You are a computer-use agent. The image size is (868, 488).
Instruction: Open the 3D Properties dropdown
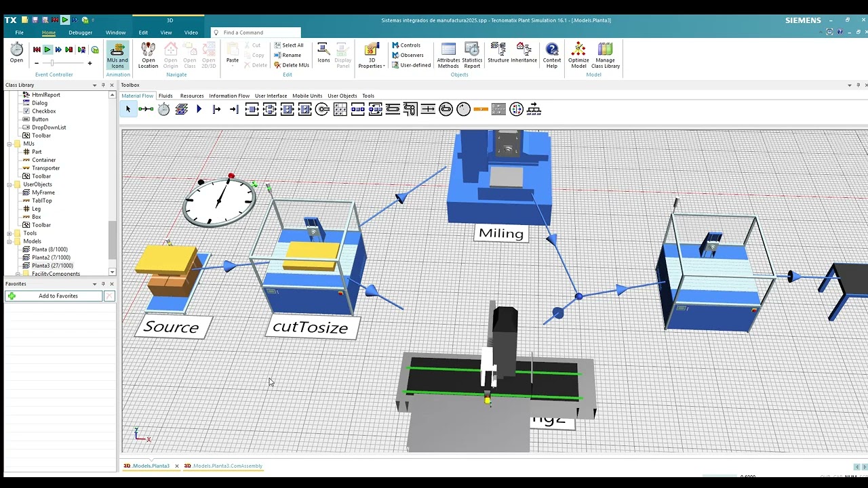(372, 56)
